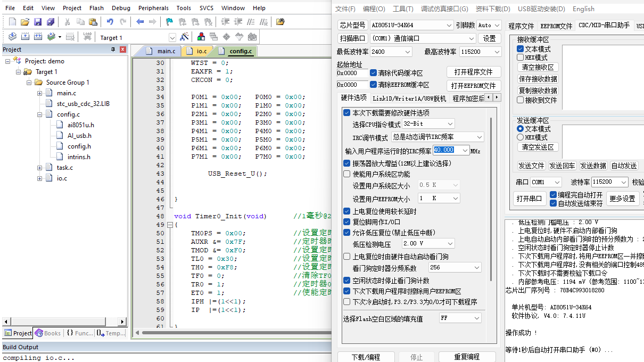Toggle 允许低压复位 checkbox

pos(347,233)
